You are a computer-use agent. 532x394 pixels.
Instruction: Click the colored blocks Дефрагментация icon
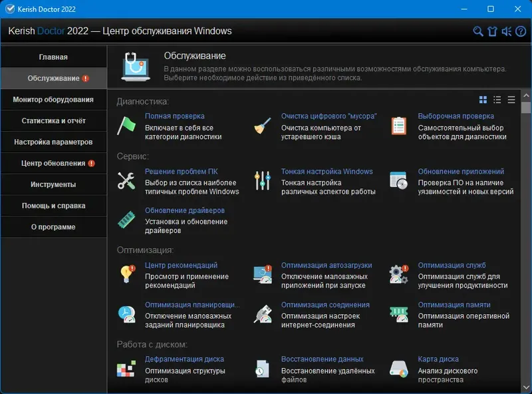tap(126, 369)
